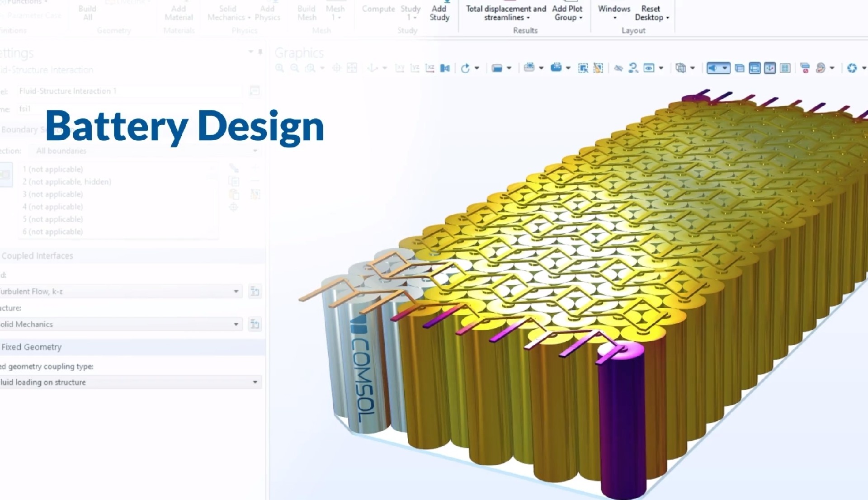The image size is (868, 500).
Task: Click the select box icon in Graphics toolbar
Action: pos(583,68)
